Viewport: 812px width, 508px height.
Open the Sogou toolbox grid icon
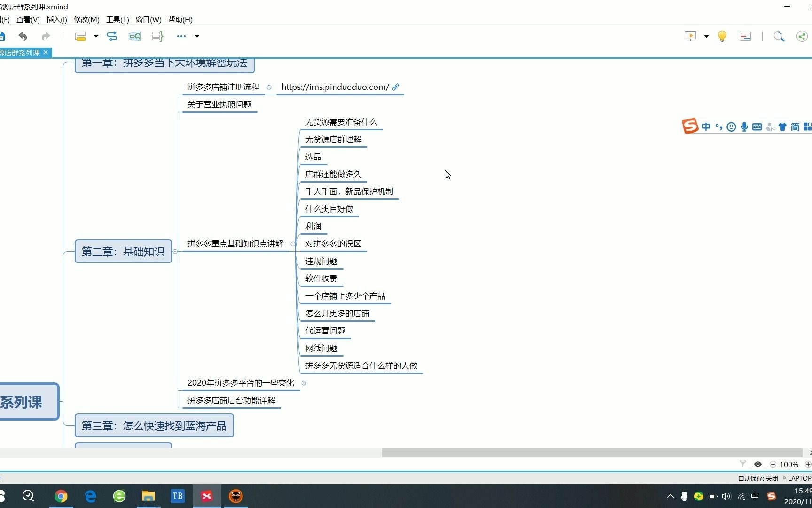(808, 127)
